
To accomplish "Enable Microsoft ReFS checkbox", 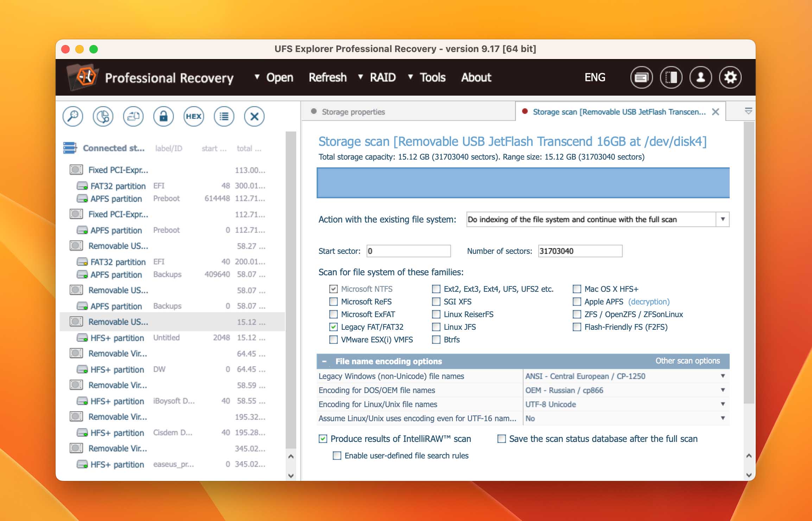I will click(x=334, y=302).
